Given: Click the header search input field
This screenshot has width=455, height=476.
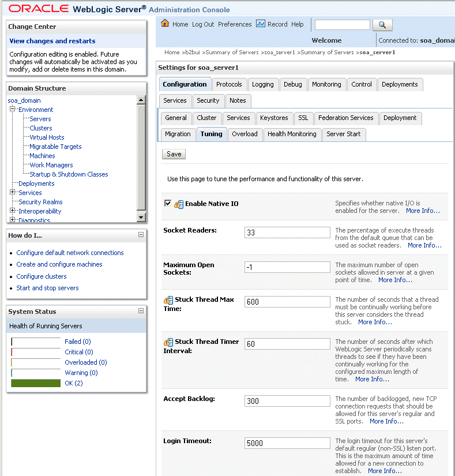Looking at the screenshot, I should tap(343, 25).
